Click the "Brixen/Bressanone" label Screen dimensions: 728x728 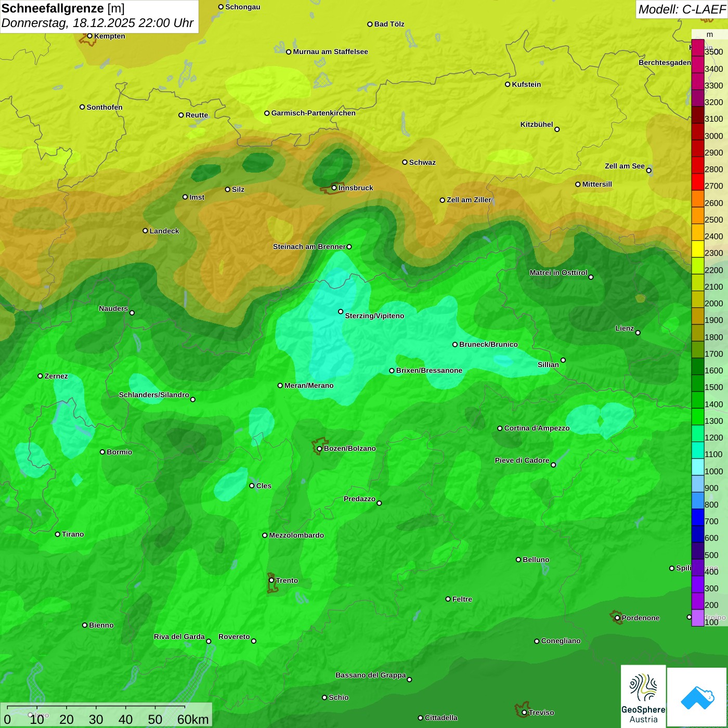(429, 370)
